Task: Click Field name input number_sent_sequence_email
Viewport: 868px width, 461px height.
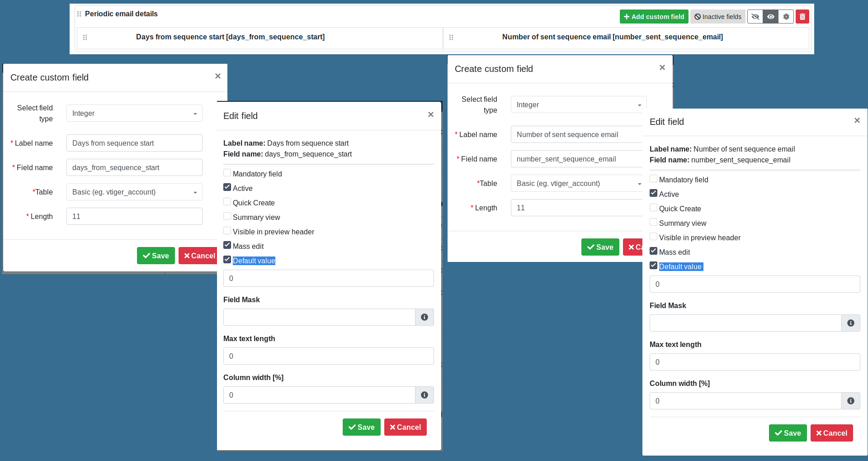Action: point(577,159)
